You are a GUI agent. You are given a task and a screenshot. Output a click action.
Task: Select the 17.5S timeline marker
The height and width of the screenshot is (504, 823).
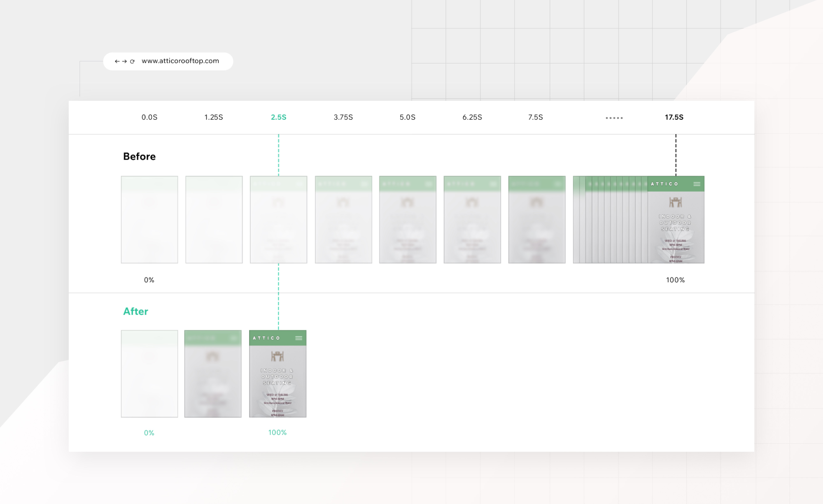[x=674, y=117]
